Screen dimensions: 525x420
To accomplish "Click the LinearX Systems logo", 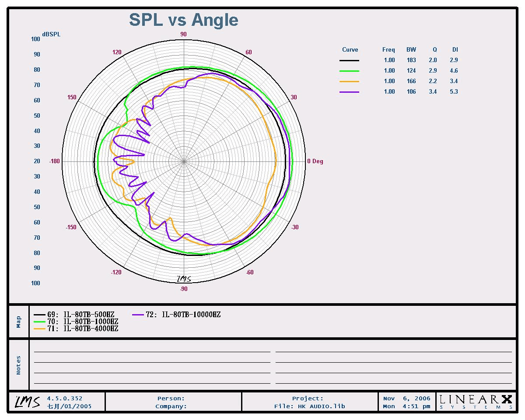I will 476,401.
